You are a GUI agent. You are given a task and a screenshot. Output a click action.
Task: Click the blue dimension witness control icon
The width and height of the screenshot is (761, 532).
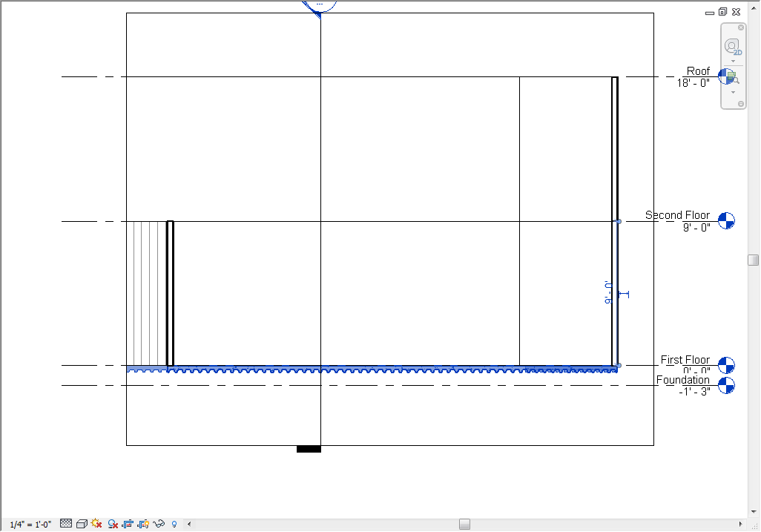coord(625,294)
